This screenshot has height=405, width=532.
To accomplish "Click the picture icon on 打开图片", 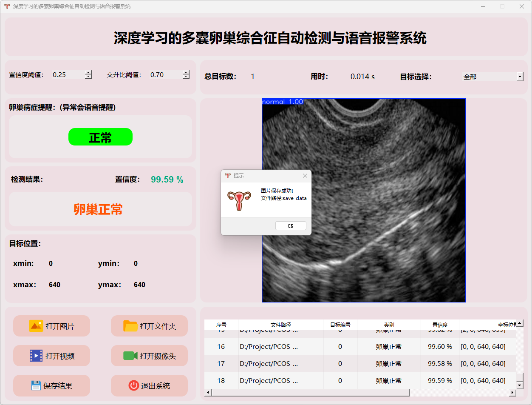I will coord(36,326).
